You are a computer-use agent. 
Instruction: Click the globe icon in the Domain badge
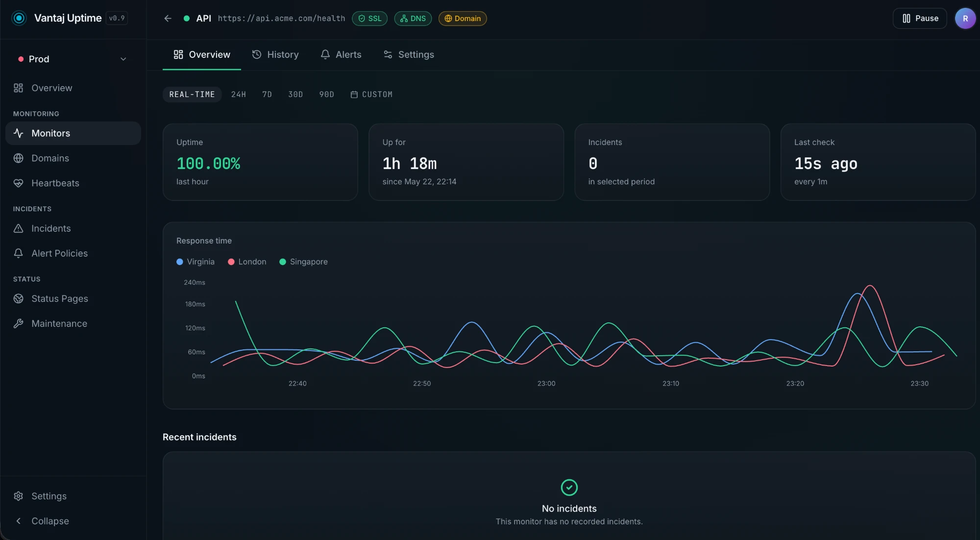click(x=448, y=19)
